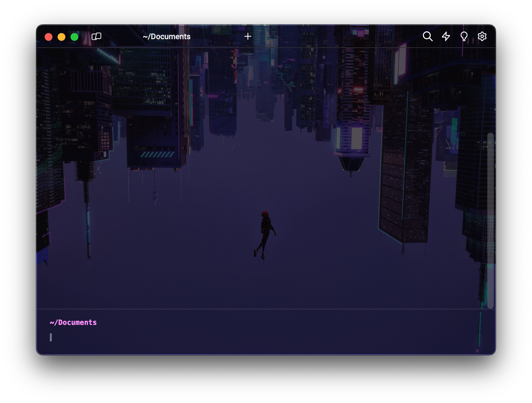Select the ~/Documents tab
The width and height of the screenshot is (532, 403).
coord(166,37)
